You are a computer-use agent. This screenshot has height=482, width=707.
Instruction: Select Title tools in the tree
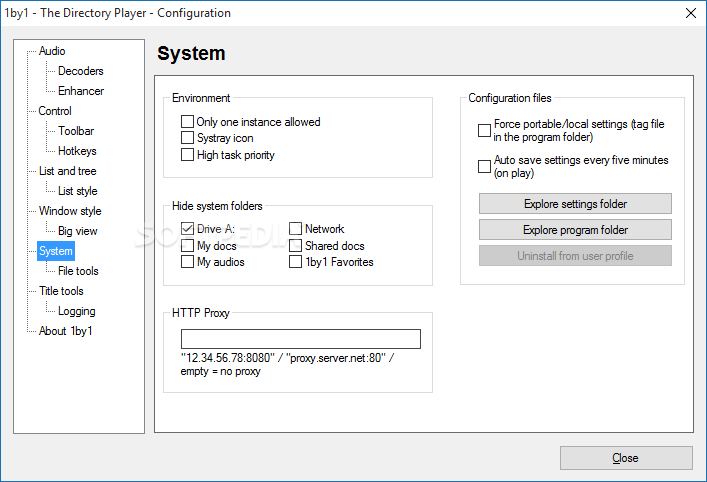[61, 291]
